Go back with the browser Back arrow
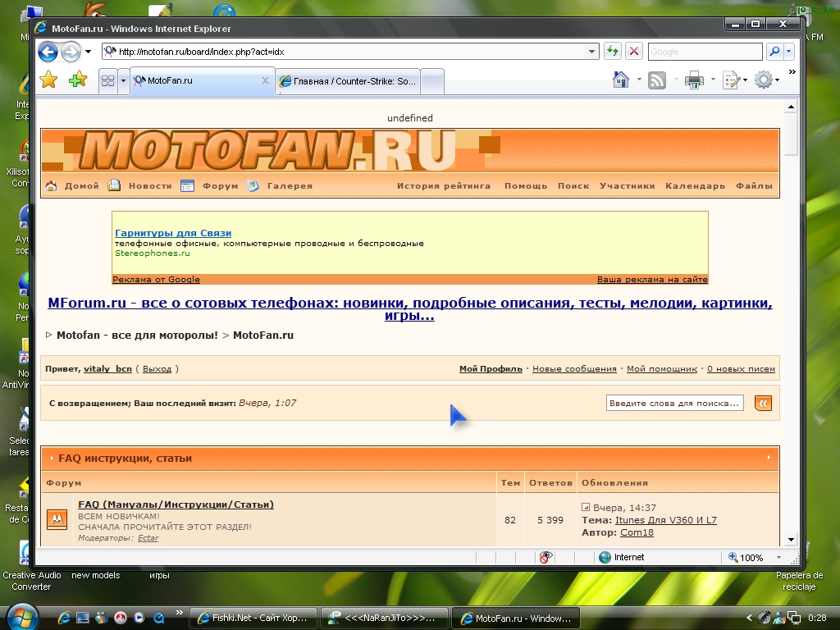Viewport: 840px width, 630px height. (x=48, y=52)
